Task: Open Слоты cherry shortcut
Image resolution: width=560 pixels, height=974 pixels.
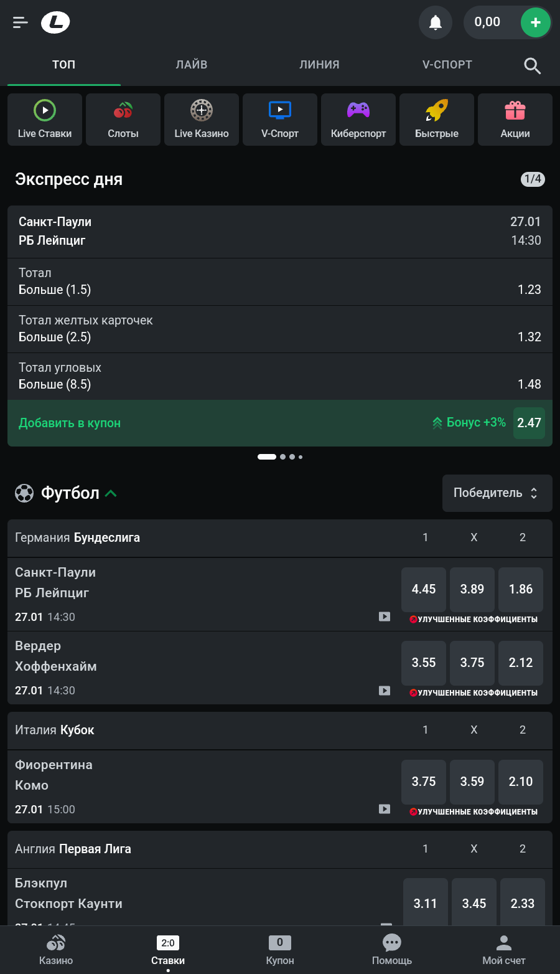Action: (x=123, y=120)
